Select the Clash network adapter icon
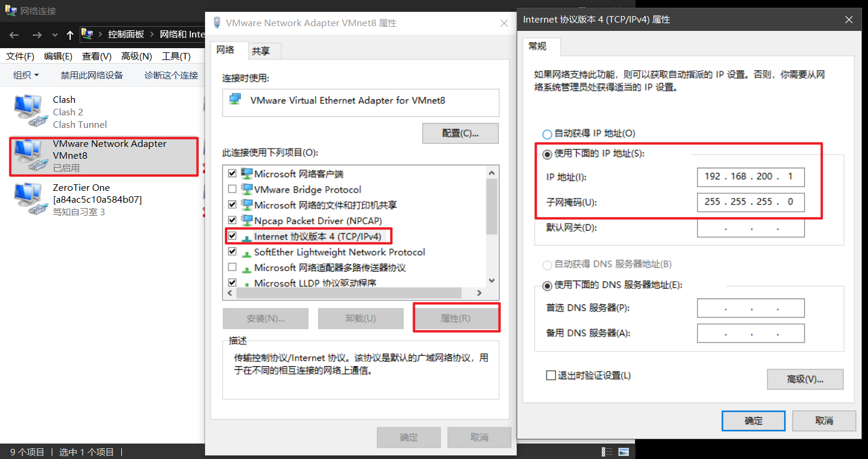 [x=30, y=112]
